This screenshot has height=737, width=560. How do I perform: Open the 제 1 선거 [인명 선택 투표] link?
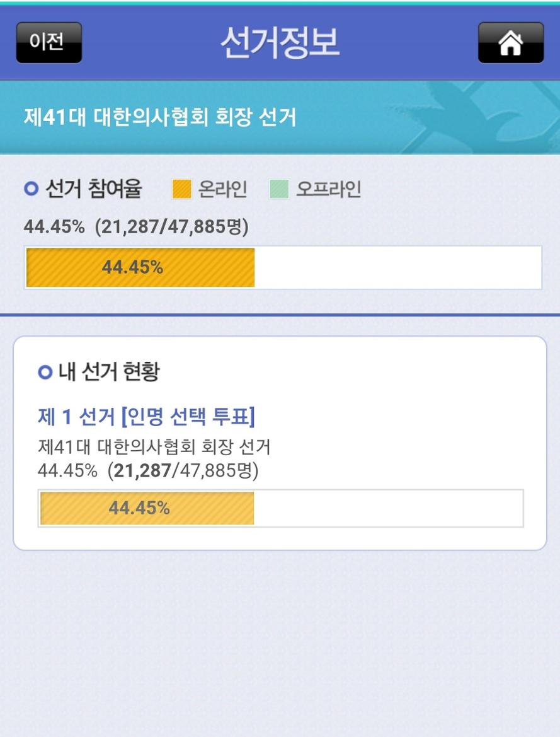pyautogui.click(x=146, y=417)
